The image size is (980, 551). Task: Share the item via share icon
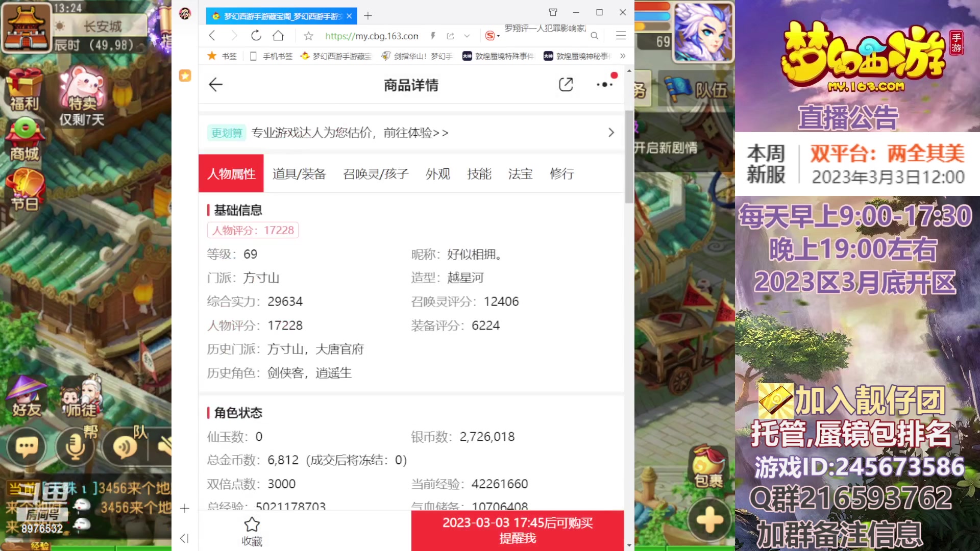coord(566,85)
